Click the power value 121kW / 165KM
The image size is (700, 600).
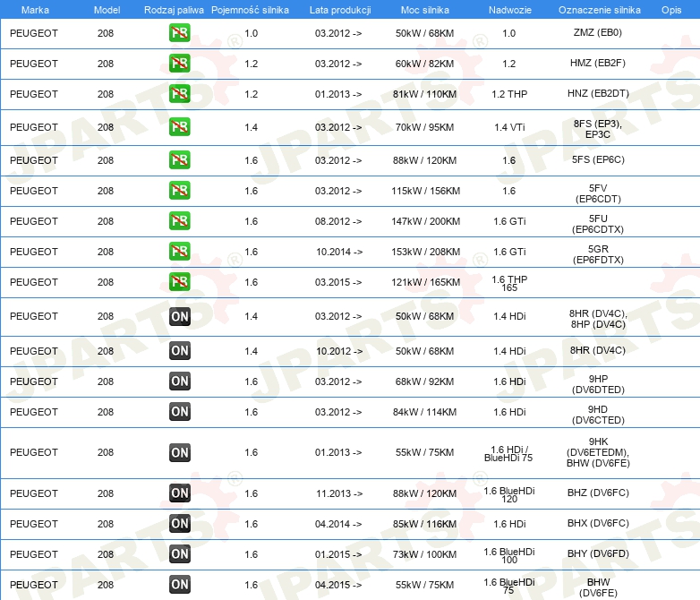click(425, 282)
